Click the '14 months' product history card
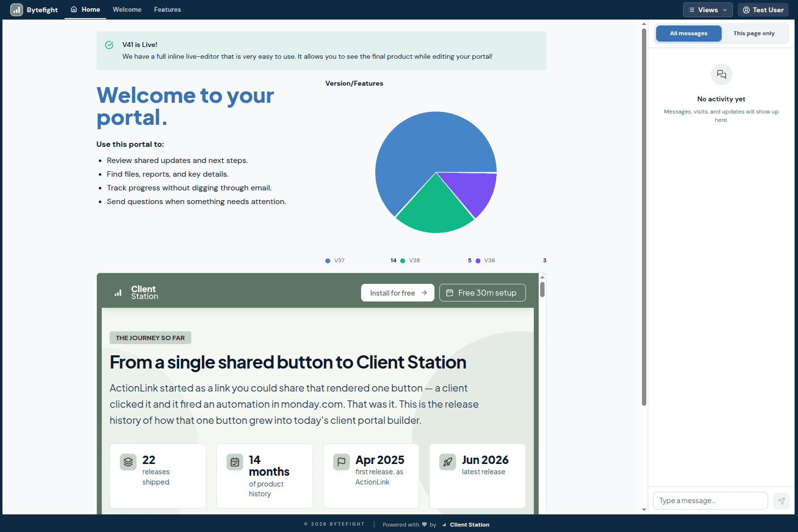 [265, 476]
